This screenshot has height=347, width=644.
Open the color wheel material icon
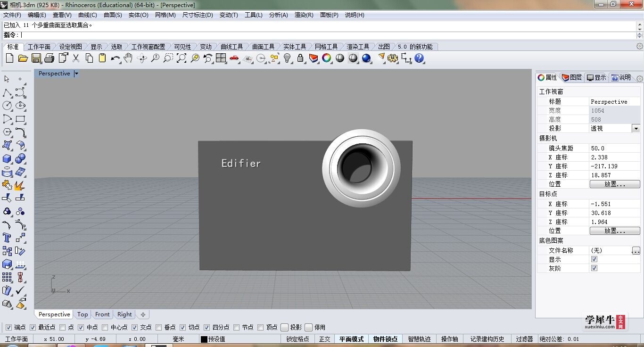pos(327,58)
